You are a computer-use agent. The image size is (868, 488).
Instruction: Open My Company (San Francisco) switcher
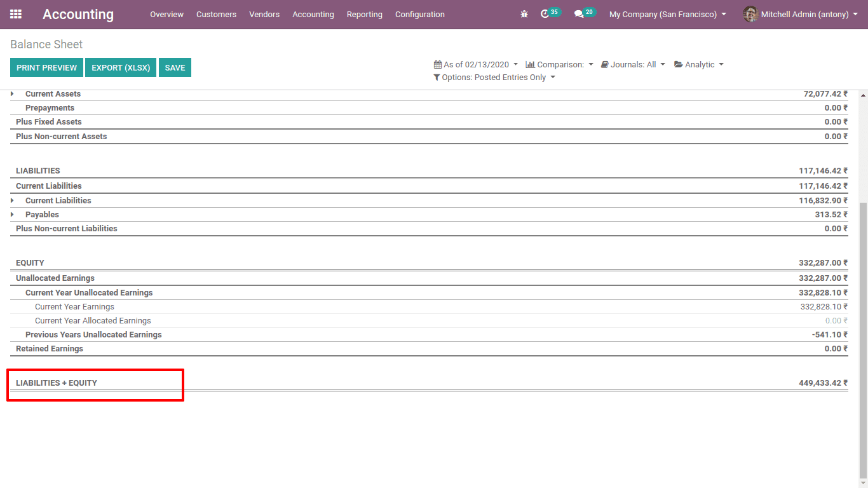[668, 14]
